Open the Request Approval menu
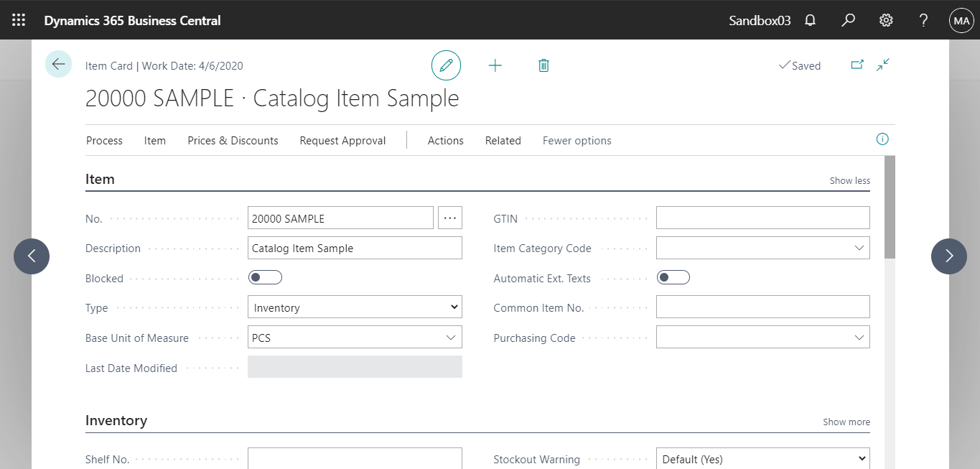 pyautogui.click(x=342, y=140)
